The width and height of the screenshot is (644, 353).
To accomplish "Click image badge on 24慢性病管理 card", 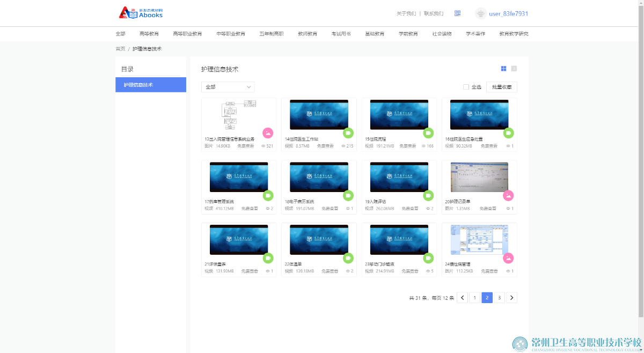I will (508, 258).
